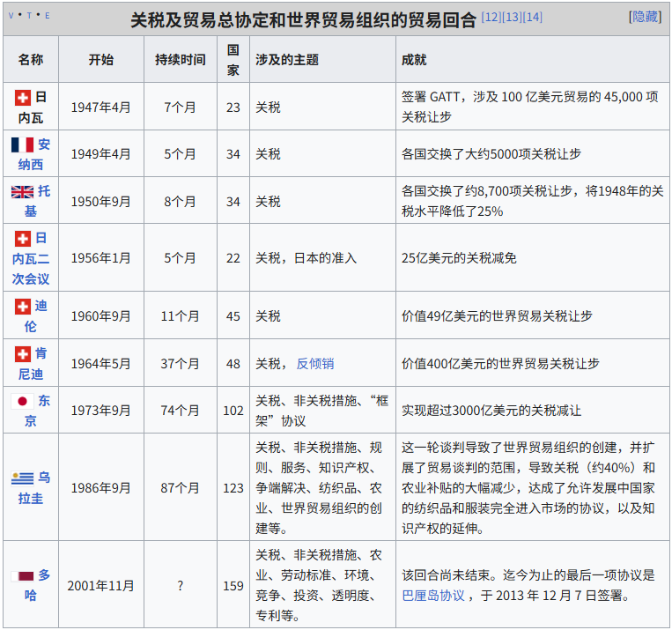This screenshot has width=672, height=630.
Task: Click the Japanese flag beside 东京
Action: click(22, 402)
